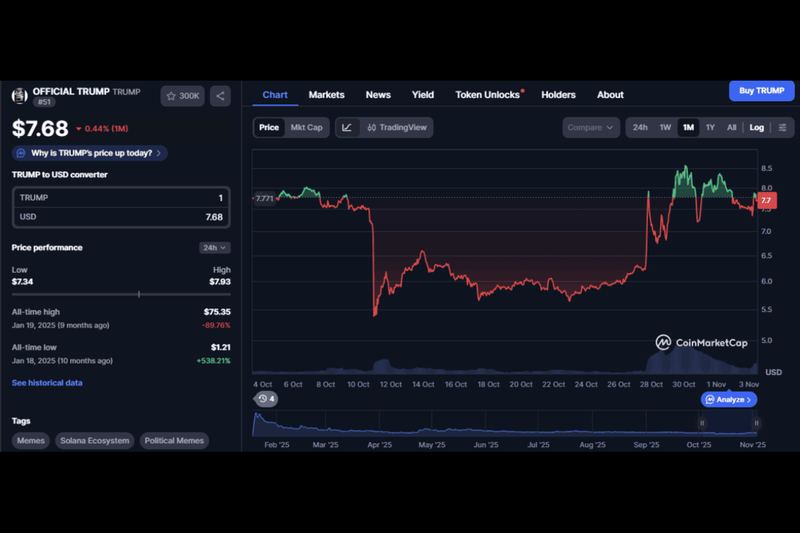
Task: Click the OFFICIAL TRUMP coin logo
Action: (20, 95)
